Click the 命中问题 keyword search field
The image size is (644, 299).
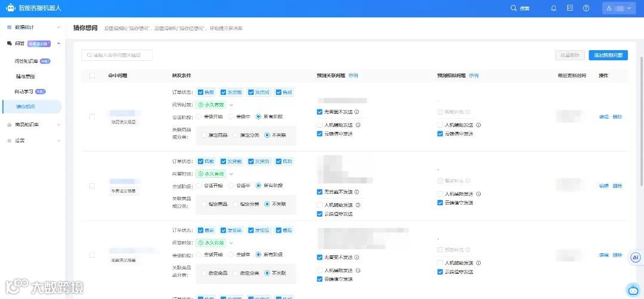click(117, 55)
